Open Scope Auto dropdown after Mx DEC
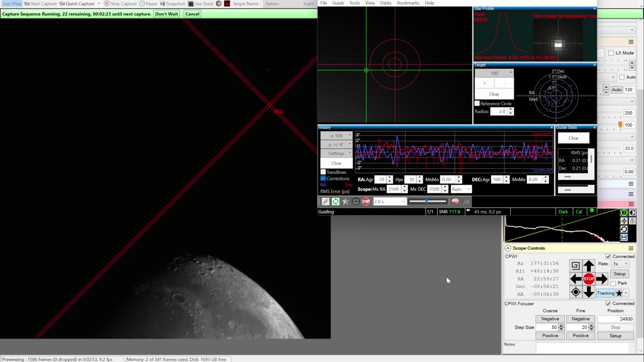The width and height of the screenshot is (644, 362). tap(461, 189)
